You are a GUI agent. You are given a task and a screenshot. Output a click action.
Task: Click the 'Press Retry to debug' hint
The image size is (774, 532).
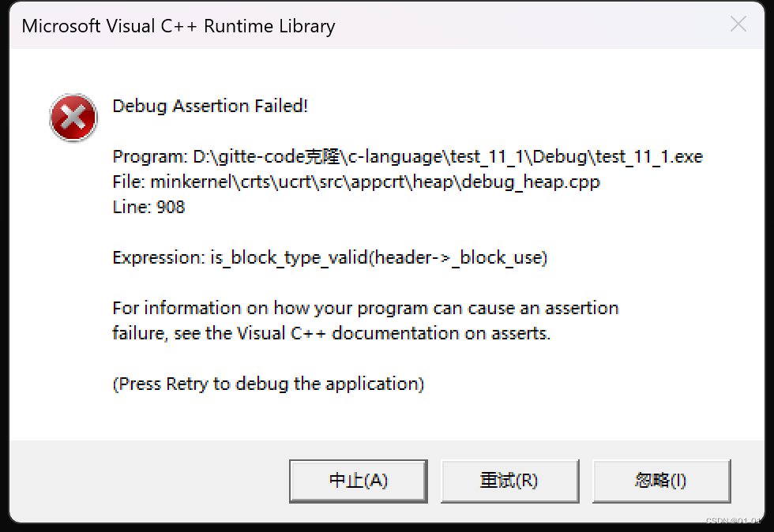click(269, 384)
